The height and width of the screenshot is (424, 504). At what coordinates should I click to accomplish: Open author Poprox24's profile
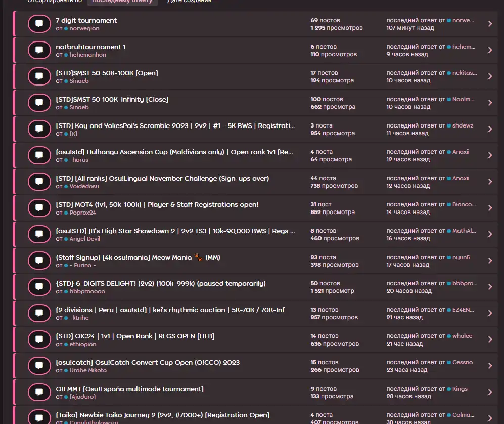(x=82, y=213)
